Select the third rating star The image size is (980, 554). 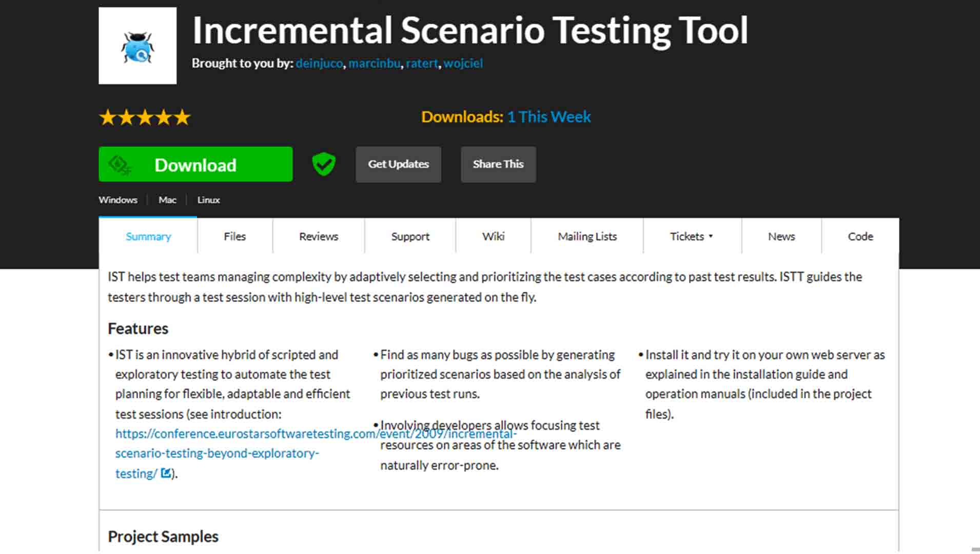pyautogui.click(x=145, y=117)
